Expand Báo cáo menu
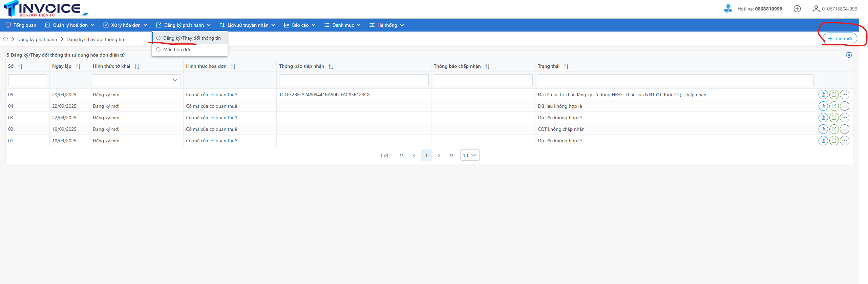Screen dimensions: 868x284 pyautogui.click(x=300, y=25)
